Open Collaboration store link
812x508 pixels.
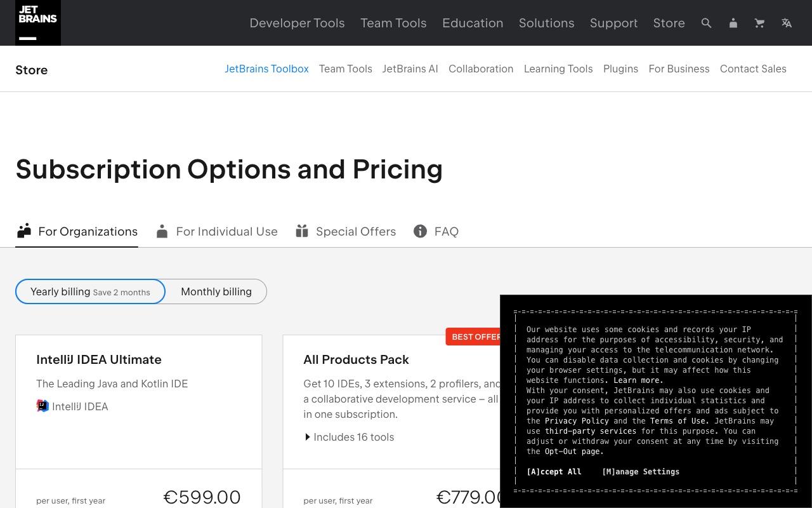(x=481, y=69)
